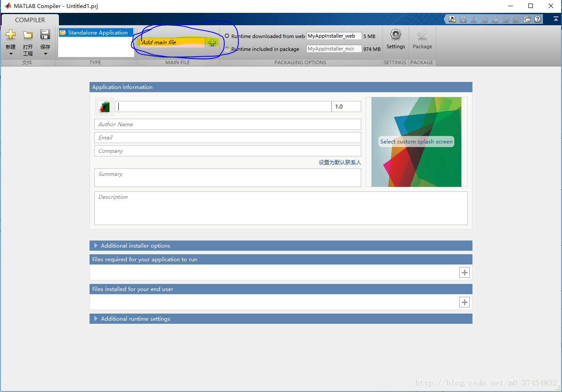Add file under Files required for application
The width and height of the screenshot is (562, 392).
click(x=464, y=272)
